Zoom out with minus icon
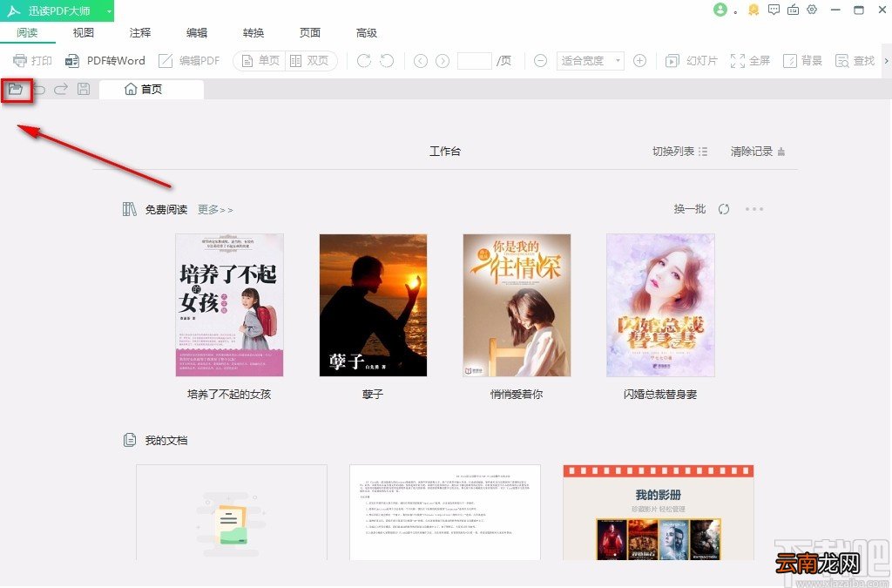The image size is (892, 588). click(540, 61)
